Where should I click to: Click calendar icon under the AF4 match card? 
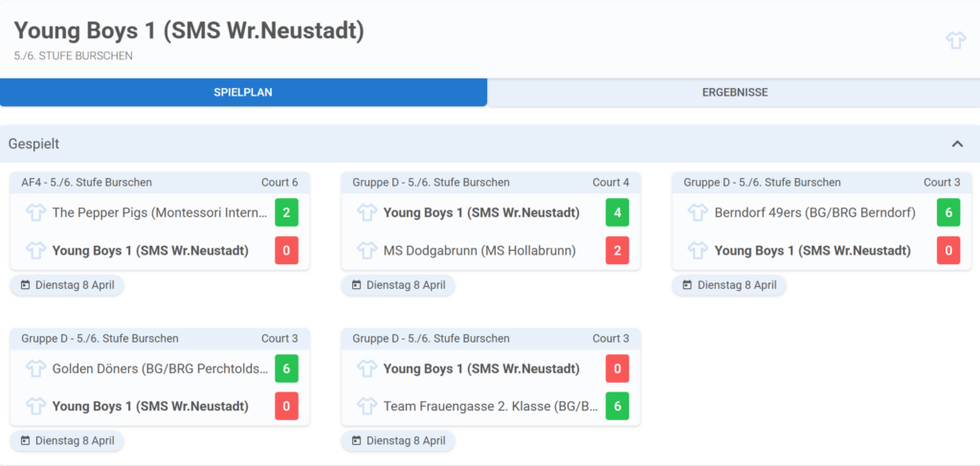(25, 285)
